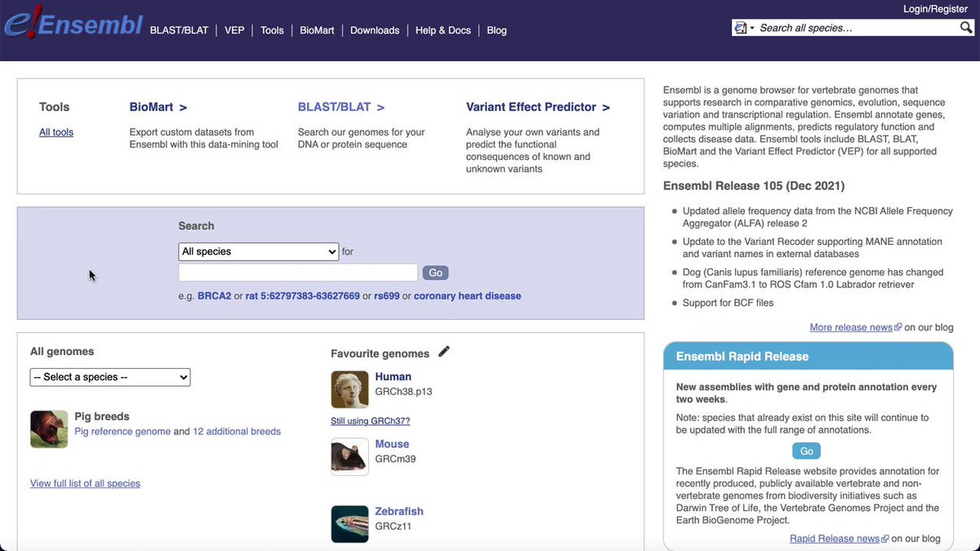980x551 pixels.
Task: Click the Favourite genomes heading
Action: pos(380,353)
